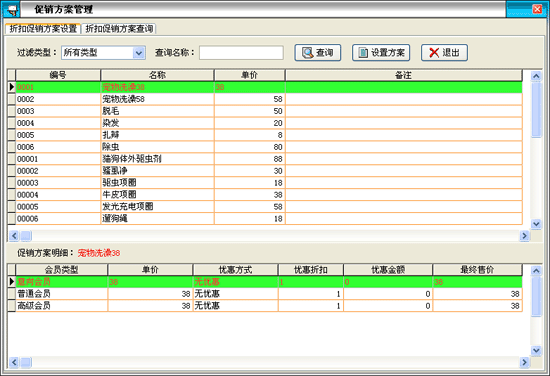Screen dimensions: 550x376
Task: Click the 查询 search button
Action: click(317, 53)
